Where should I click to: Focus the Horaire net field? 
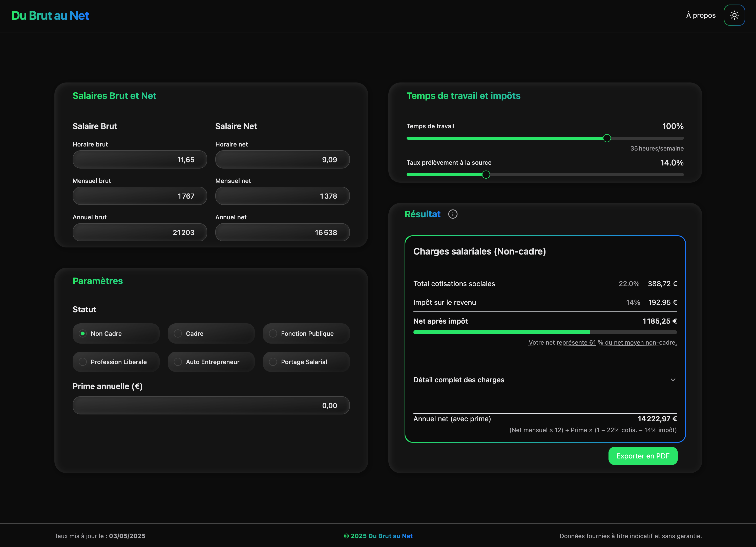point(282,159)
